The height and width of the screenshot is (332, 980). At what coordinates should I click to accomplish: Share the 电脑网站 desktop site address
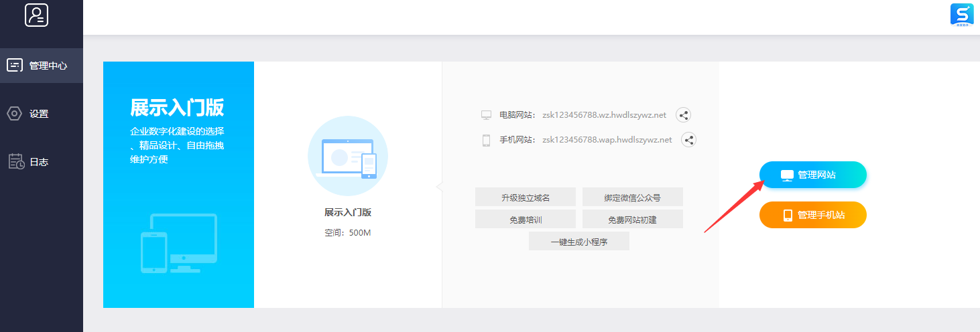click(683, 115)
